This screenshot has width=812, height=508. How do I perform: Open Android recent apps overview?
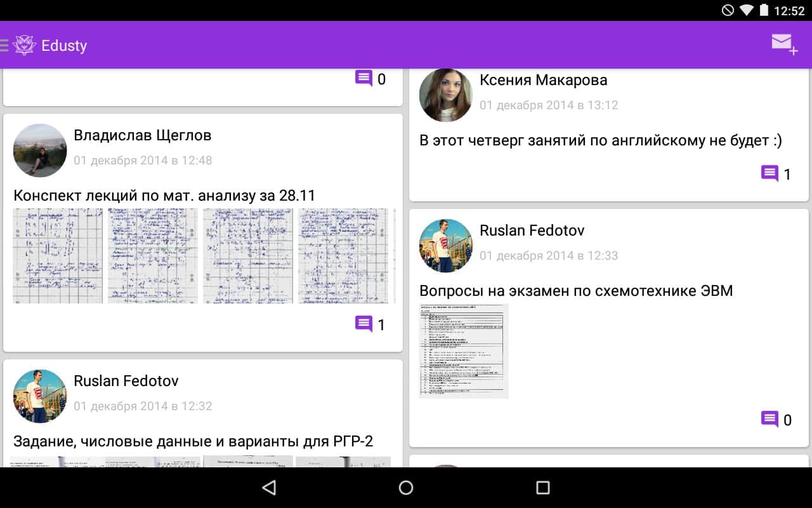(x=542, y=487)
